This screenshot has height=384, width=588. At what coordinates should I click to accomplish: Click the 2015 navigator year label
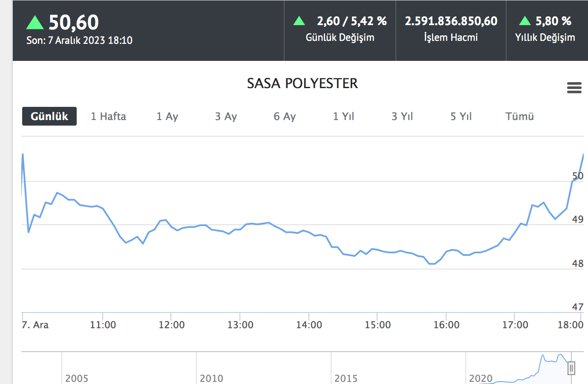pos(346,378)
